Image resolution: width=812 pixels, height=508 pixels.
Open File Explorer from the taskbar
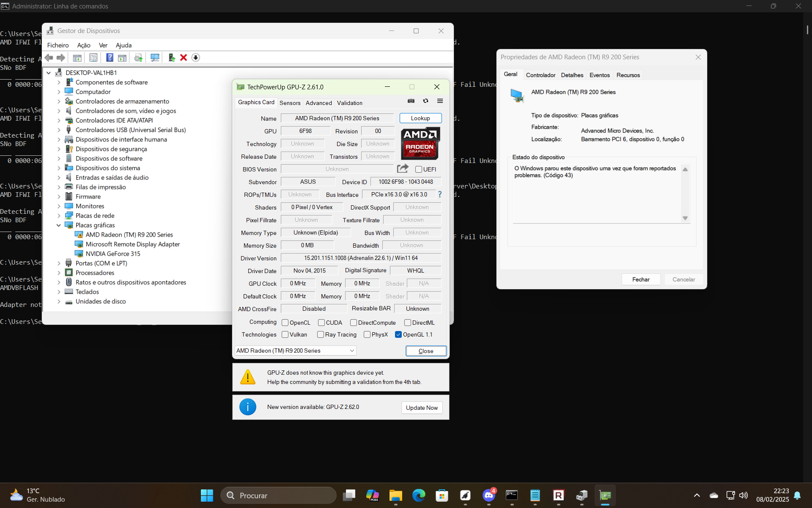coord(396,495)
